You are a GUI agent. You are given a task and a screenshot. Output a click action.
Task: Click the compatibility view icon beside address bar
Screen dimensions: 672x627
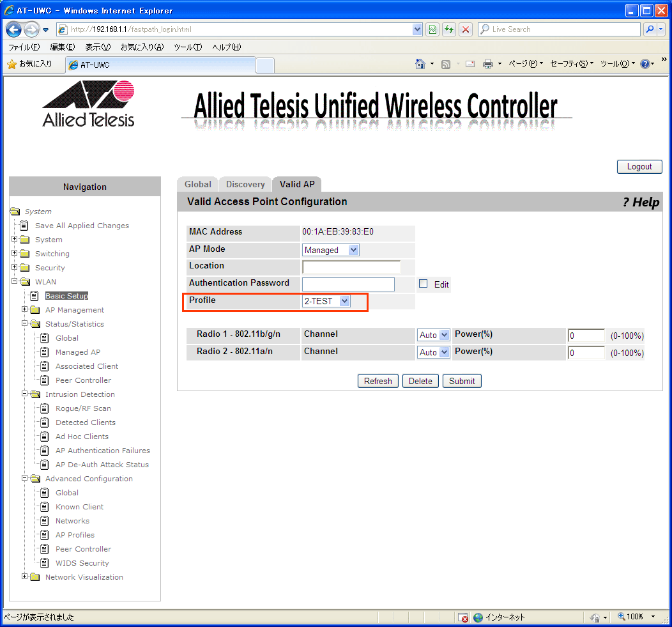coord(432,29)
